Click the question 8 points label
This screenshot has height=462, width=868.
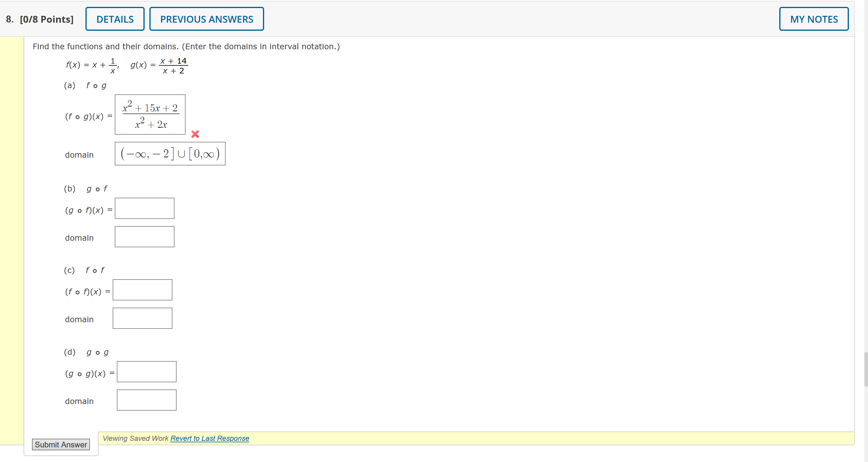point(40,19)
